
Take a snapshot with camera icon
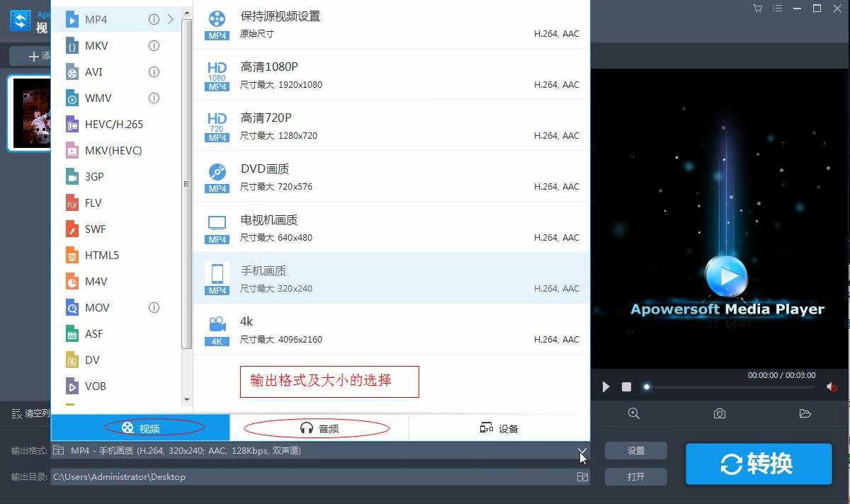point(720,413)
